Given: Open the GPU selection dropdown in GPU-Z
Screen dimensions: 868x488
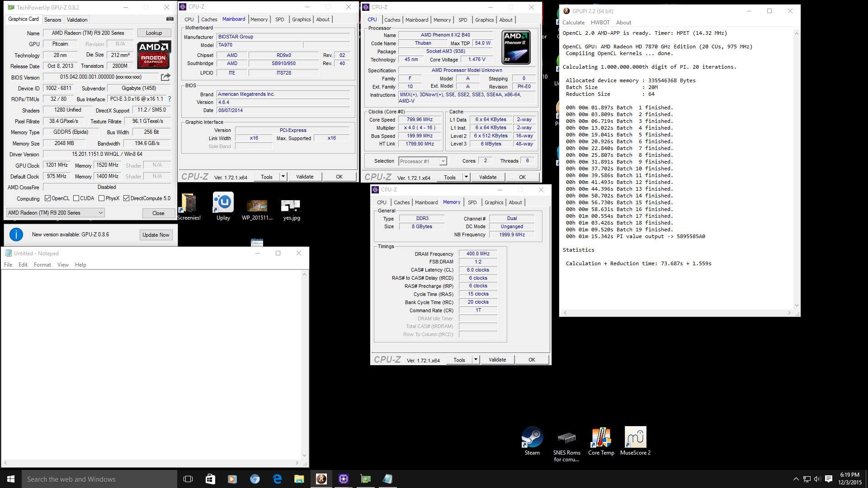Looking at the screenshot, I should coord(55,213).
